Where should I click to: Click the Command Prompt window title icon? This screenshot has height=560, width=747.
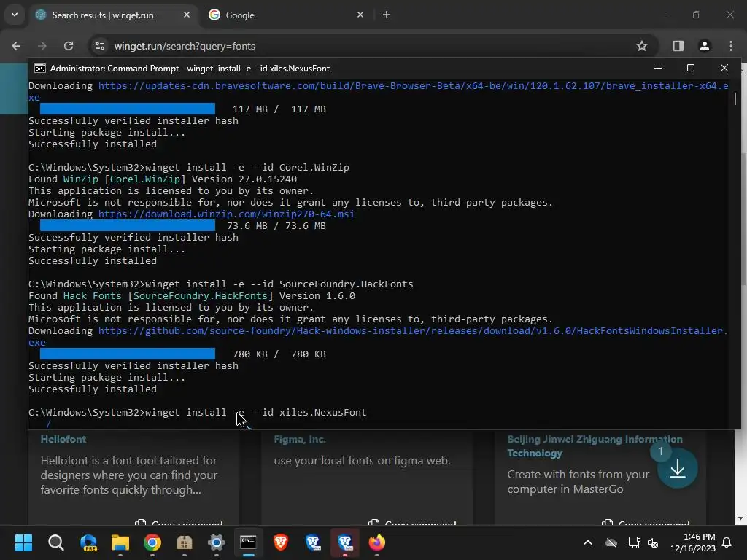click(40, 69)
